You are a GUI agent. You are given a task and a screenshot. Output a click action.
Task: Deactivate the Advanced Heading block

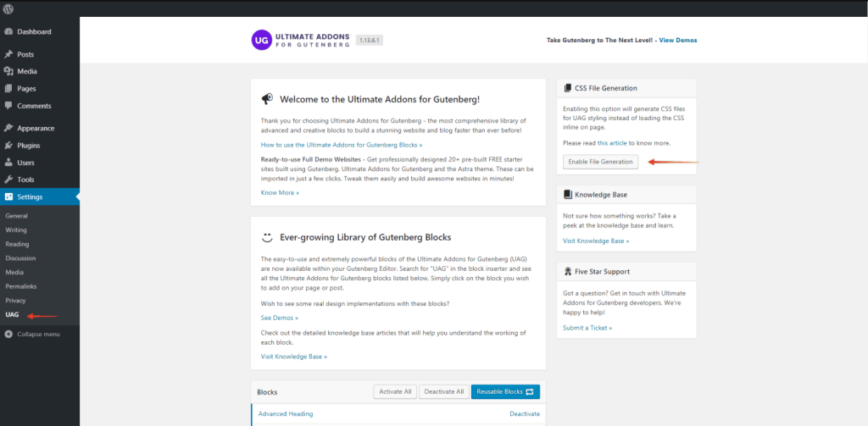pos(524,414)
